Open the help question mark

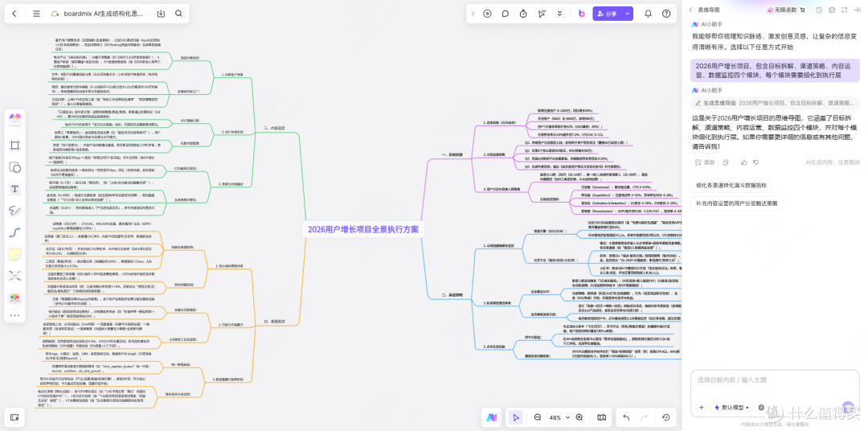pos(666,14)
